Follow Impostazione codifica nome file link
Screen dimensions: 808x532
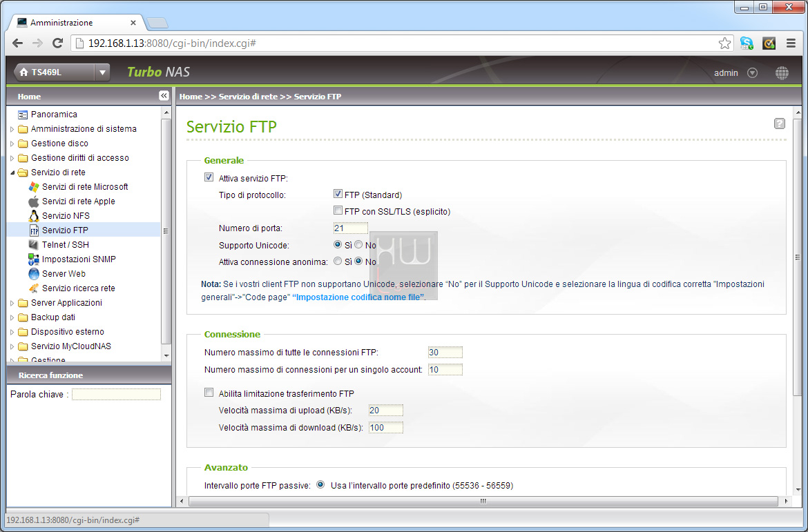[358, 297]
